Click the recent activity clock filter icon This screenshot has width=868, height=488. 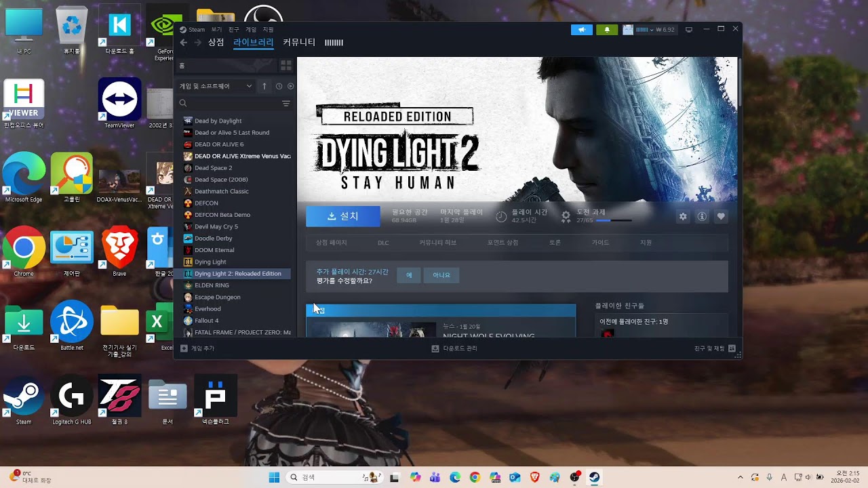tap(279, 86)
